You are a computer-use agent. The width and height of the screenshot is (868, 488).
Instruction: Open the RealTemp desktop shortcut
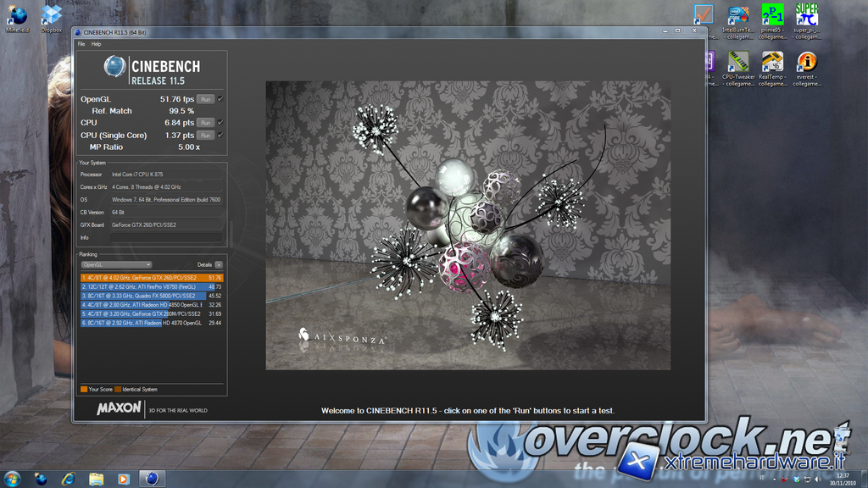[772, 64]
